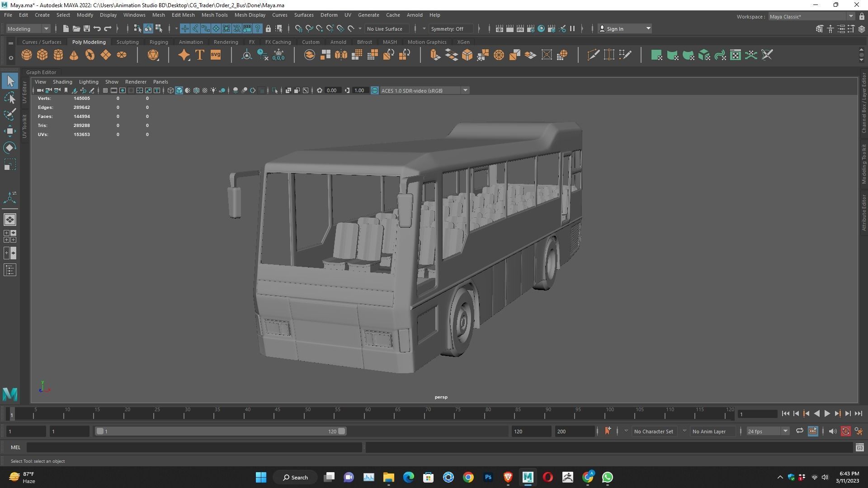Image resolution: width=868 pixels, height=488 pixels.
Task: Open the script editor icon
Action: tap(859, 447)
